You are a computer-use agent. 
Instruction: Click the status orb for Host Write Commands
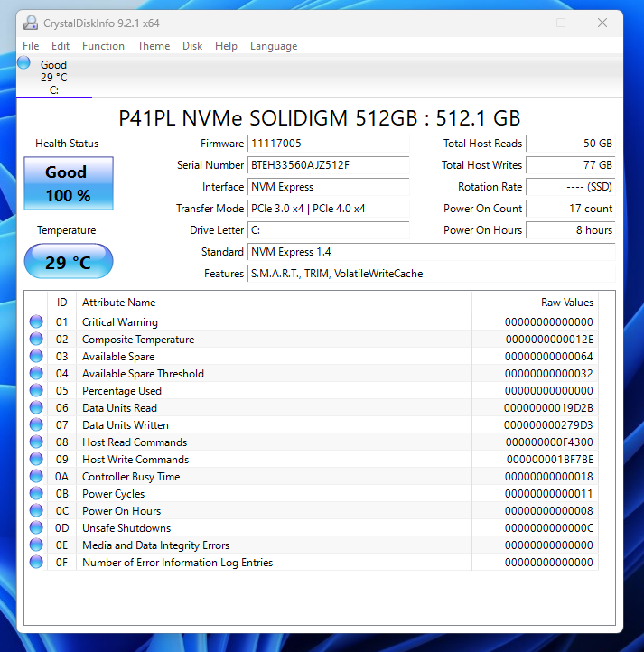pyautogui.click(x=36, y=459)
